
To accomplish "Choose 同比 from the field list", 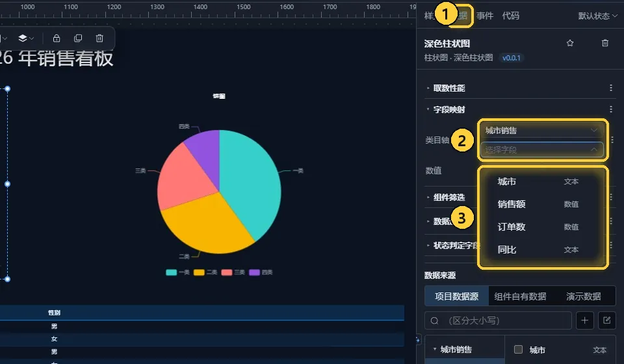I will 541,250.
